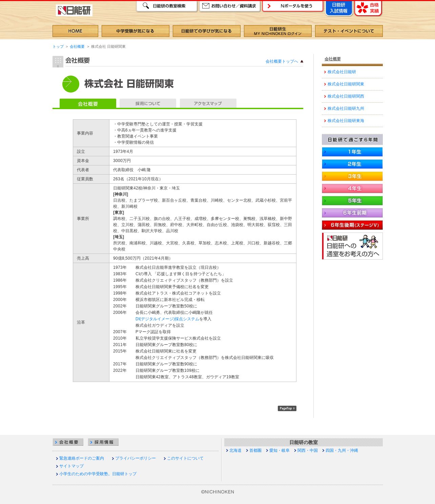This screenshot has width=435, height=504.
Task: Open the HOME menu
Action: pyautogui.click(x=75, y=31)
